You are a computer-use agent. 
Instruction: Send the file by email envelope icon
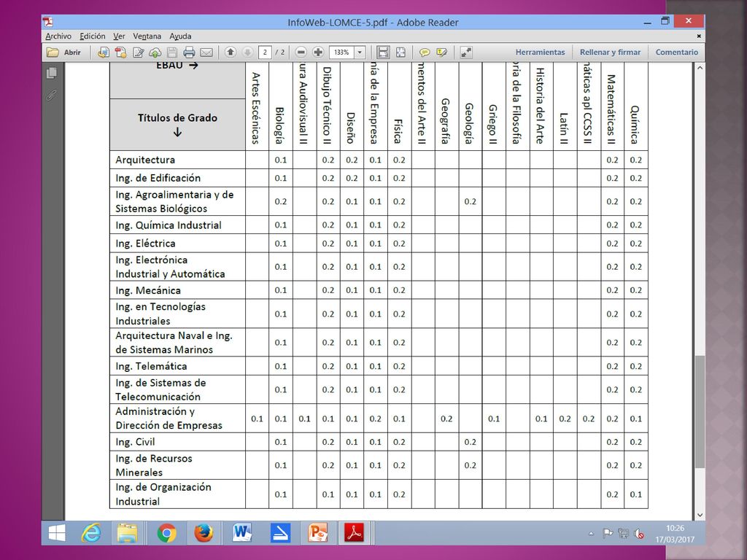click(206, 52)
